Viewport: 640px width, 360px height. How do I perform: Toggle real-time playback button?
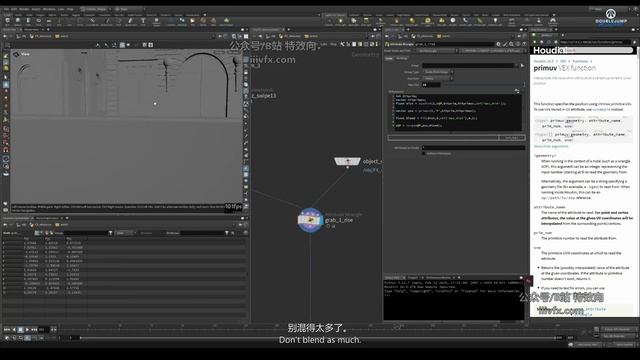pos(7,338)
